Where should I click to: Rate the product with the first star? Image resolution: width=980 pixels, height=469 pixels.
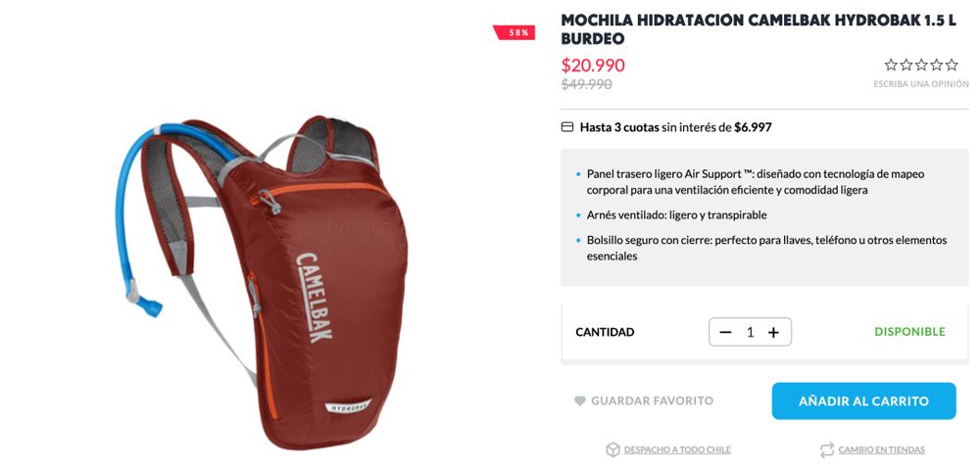(891, 65)
